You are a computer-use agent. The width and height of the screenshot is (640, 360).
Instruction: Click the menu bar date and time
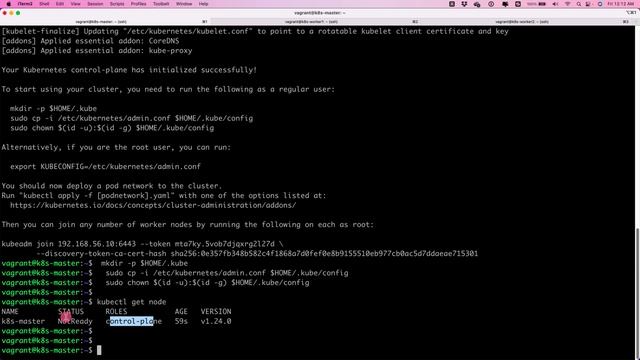tap(621, 4)
